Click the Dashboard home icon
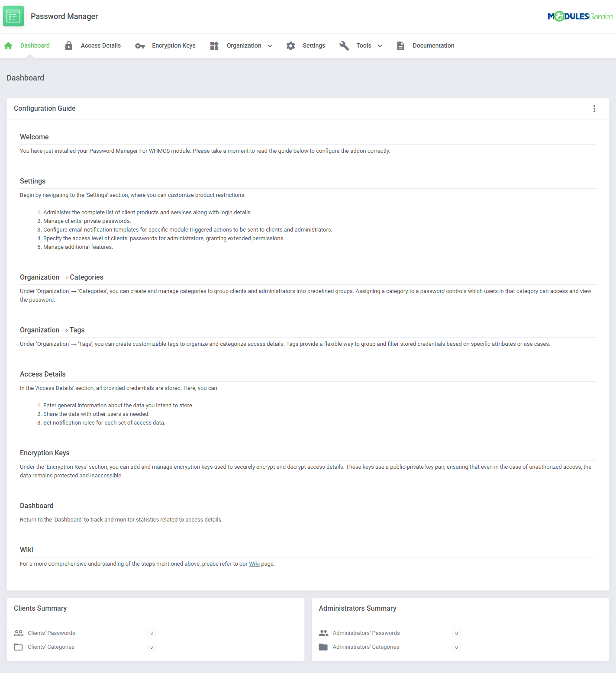 [8, 45]
